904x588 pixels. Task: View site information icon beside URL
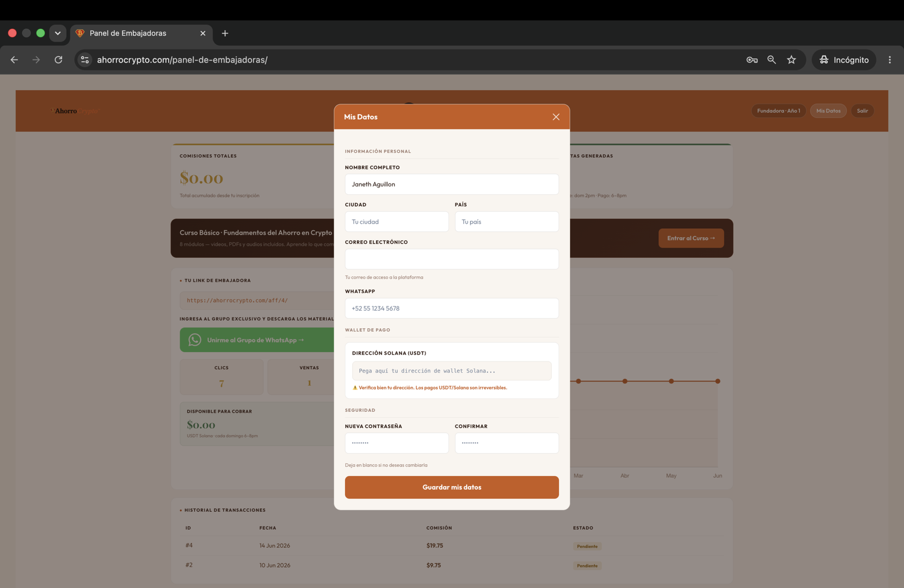coord(85,60)
